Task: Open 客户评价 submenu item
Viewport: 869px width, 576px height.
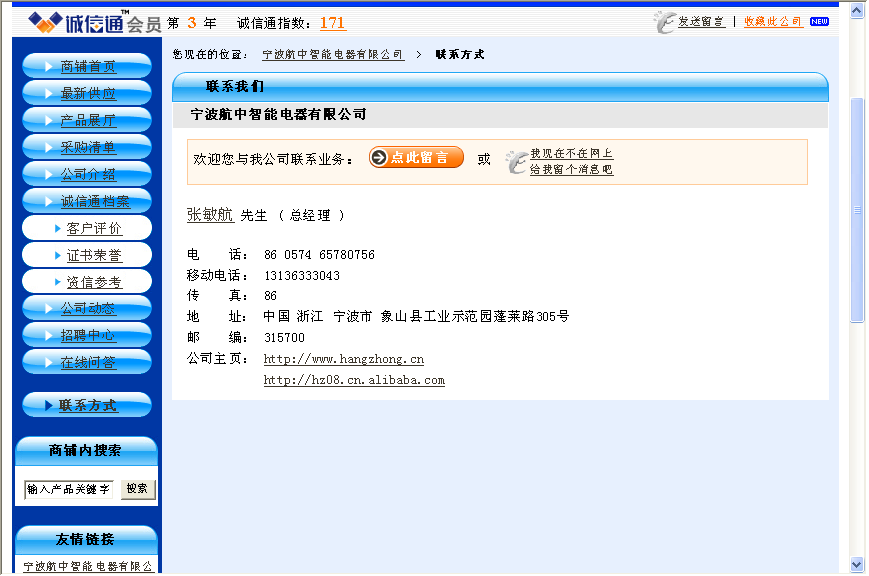Action: [x=93, y=229]
